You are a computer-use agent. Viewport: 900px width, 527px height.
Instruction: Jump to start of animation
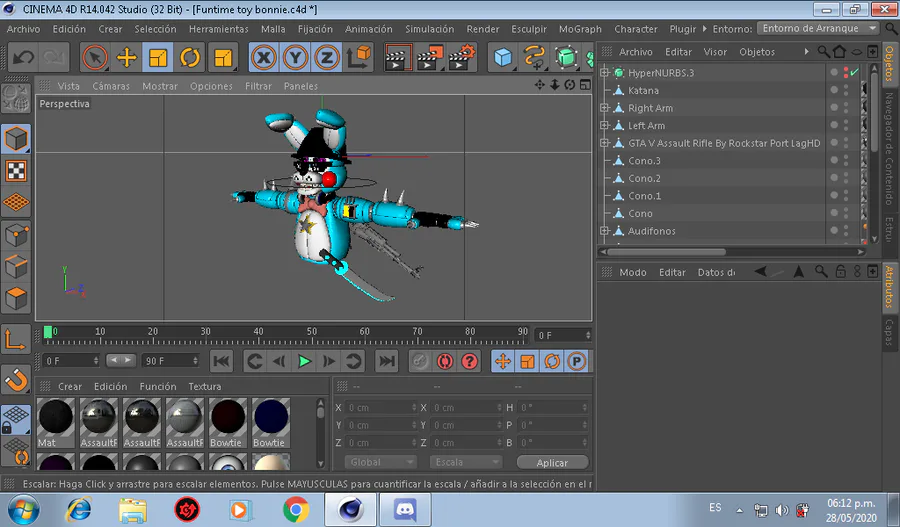[x=222, y=361]
